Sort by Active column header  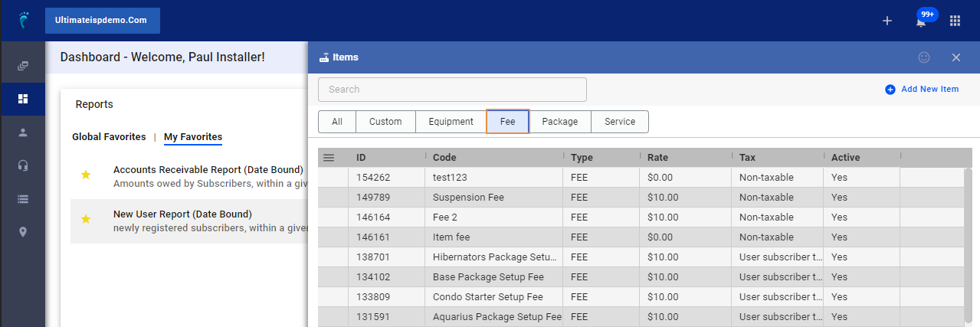862,158
